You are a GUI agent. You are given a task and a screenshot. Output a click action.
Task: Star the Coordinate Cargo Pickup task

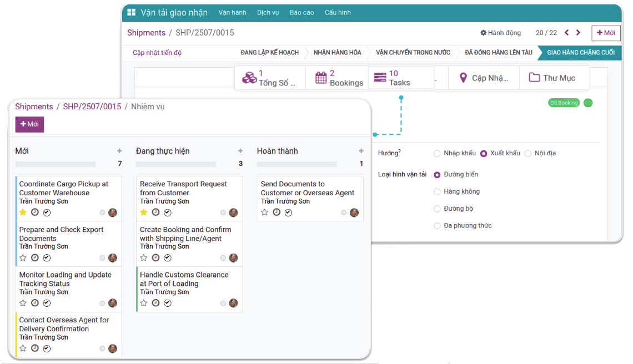pos(23,213)
